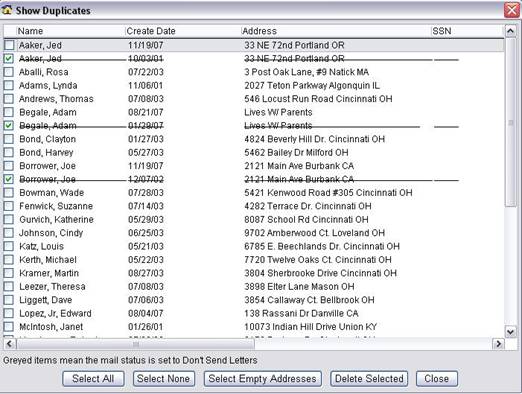Click the SSN column header
The width and height of the screenshot is (522, 394).
(x=467, y=31)
